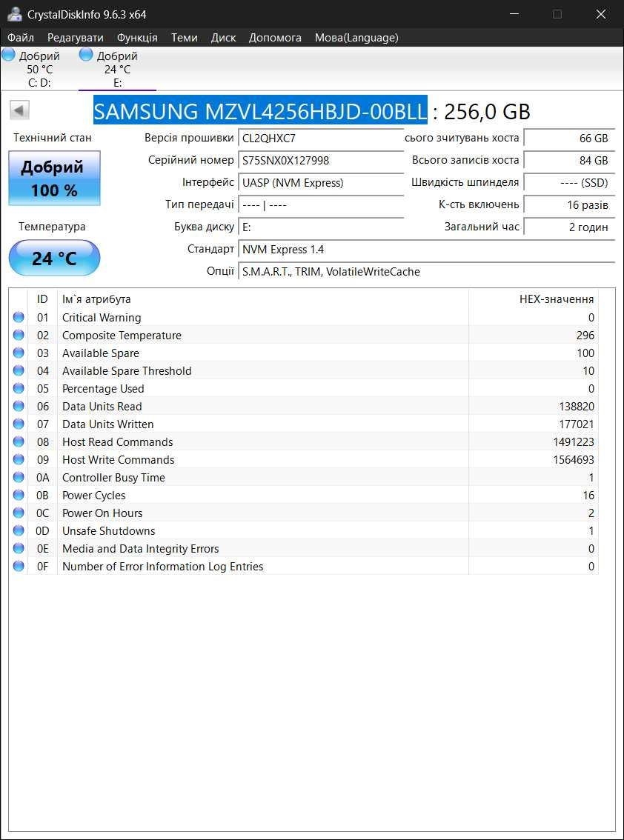Click the 24 °C temperature indicator
This screenshot has width=624, height=840.
pyautogui.click(x=54, y=258)
